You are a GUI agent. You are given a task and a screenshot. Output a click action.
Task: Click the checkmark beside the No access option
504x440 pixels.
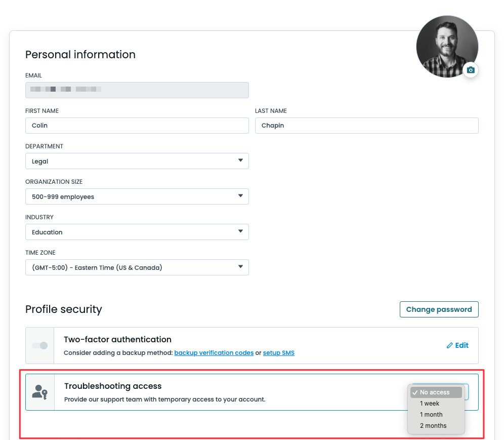tap(416, 392)
